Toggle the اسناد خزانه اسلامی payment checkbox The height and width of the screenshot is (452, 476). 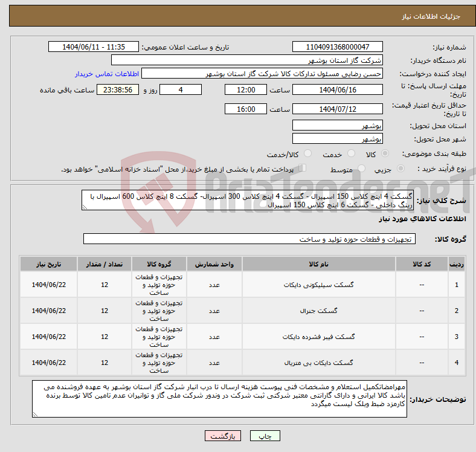303,169
